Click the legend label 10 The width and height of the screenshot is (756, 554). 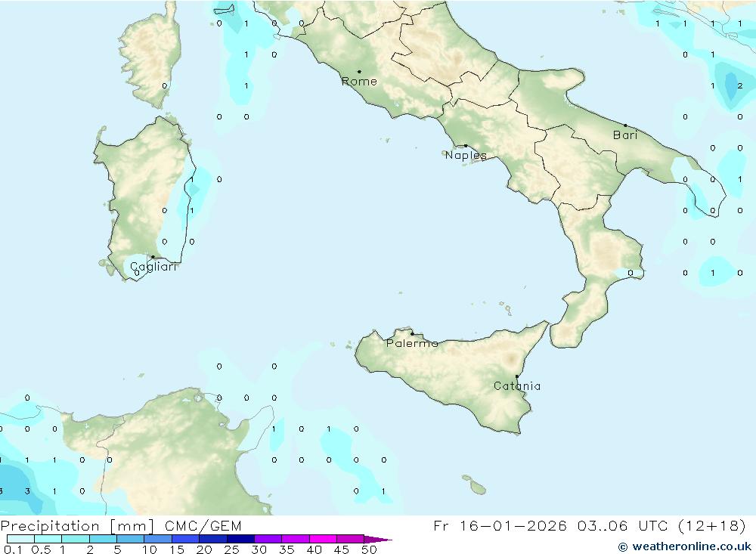pyautogui.click(x=150, y=549)
